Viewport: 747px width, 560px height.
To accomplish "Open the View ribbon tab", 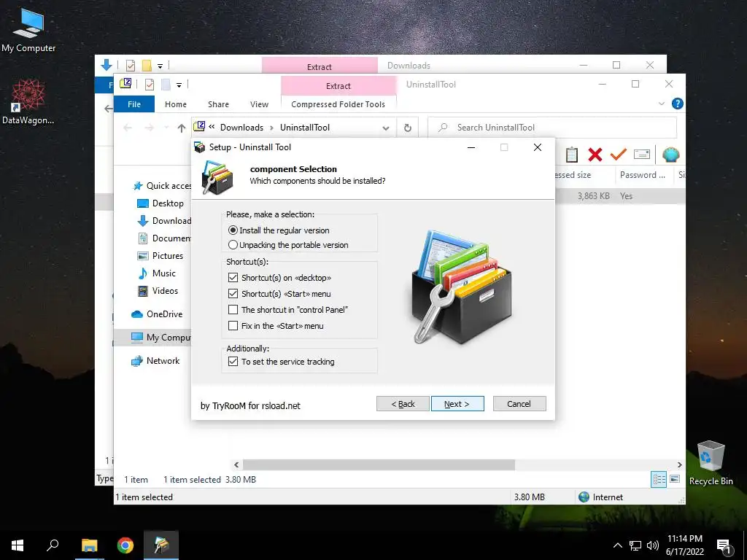I will (259, 104).
